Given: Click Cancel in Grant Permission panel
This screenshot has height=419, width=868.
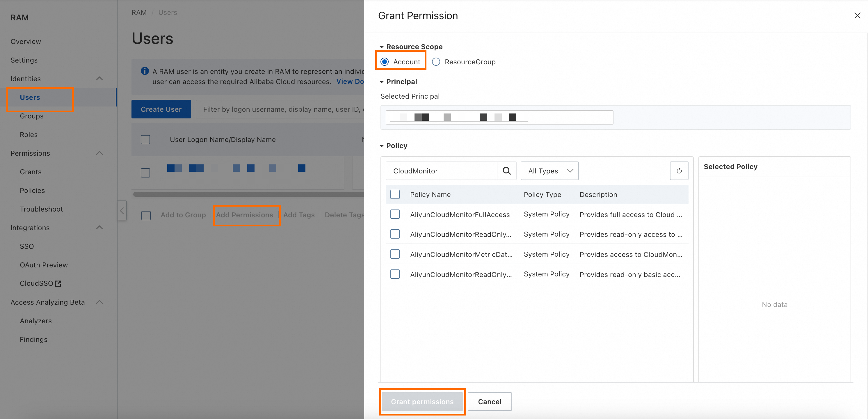Looking at the screenshot, I should click(x=490, y=402).
